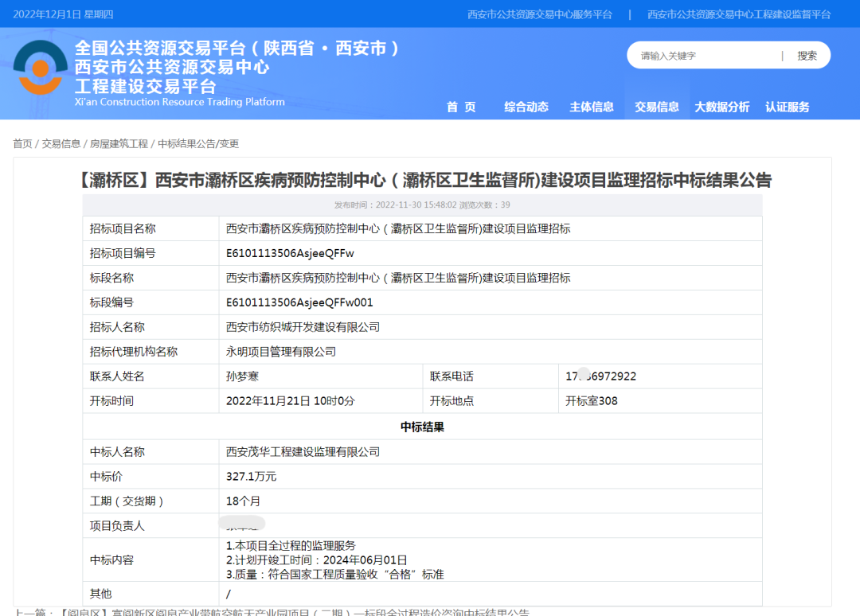The image size is (860, 616).
Task: Click the 中标结果 section header
Action: pos(422,427)
